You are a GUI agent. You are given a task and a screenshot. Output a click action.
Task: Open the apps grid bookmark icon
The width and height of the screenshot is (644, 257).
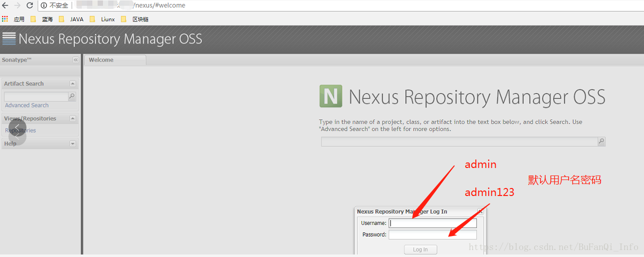(x=5, y=19)
